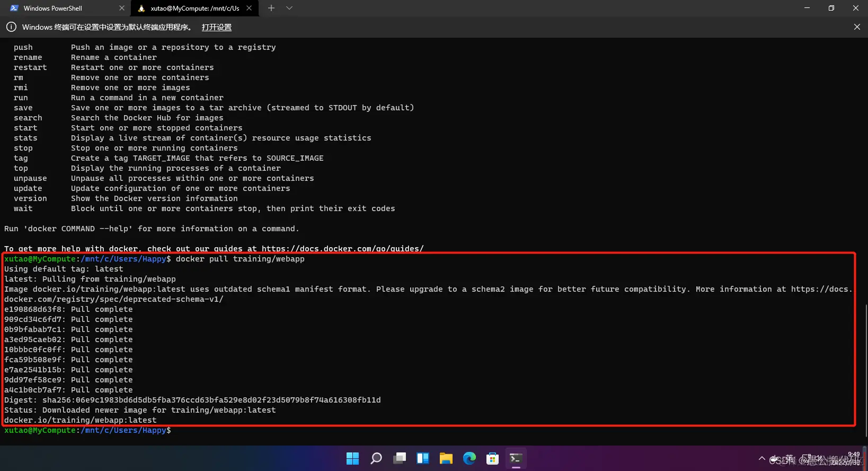Screen dimensions: 868x471
Task: Open the Windows Start menu
Action: click(352, 458)
